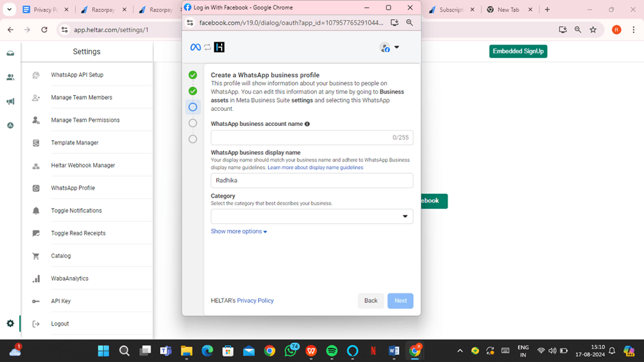Switch to the New Tab browser tab

click(x=508, y=10)
